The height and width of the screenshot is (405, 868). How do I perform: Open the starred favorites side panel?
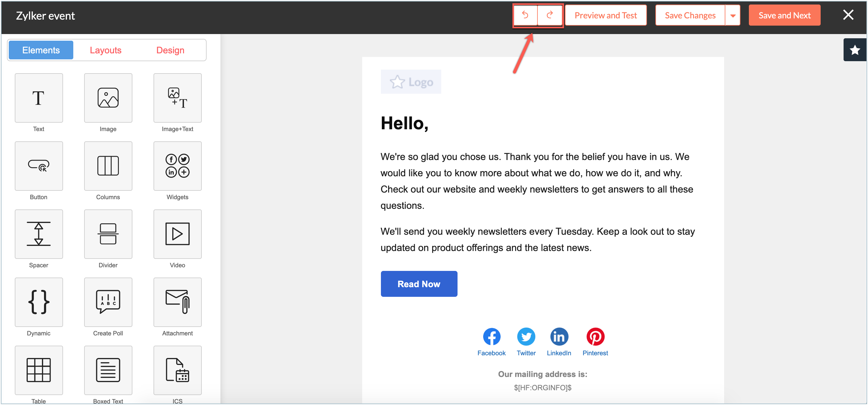[854, 50]
